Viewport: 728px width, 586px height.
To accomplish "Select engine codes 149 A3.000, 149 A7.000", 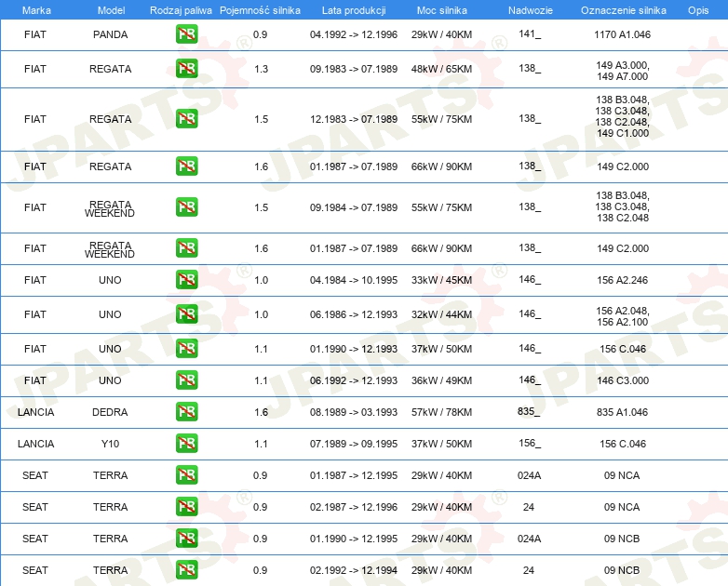I will point(622,71).
